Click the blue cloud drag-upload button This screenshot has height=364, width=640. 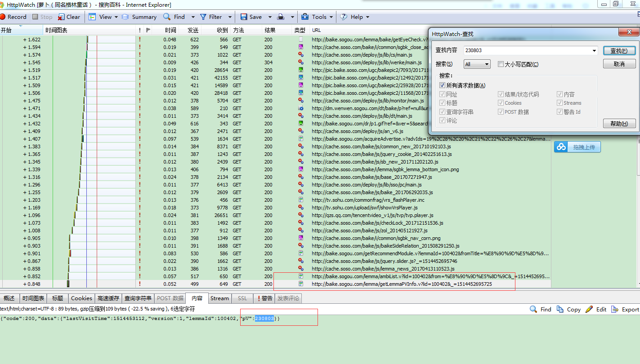[577, 147]
